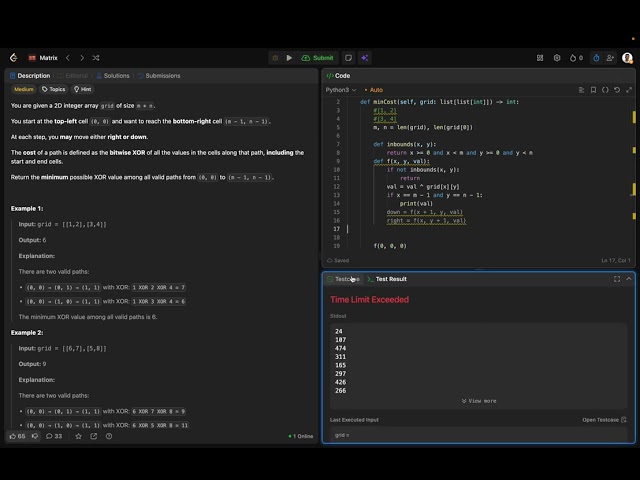This screenshot has width=640, height=480.
Task: Star the problem as favorite
Action: [78, 436]
